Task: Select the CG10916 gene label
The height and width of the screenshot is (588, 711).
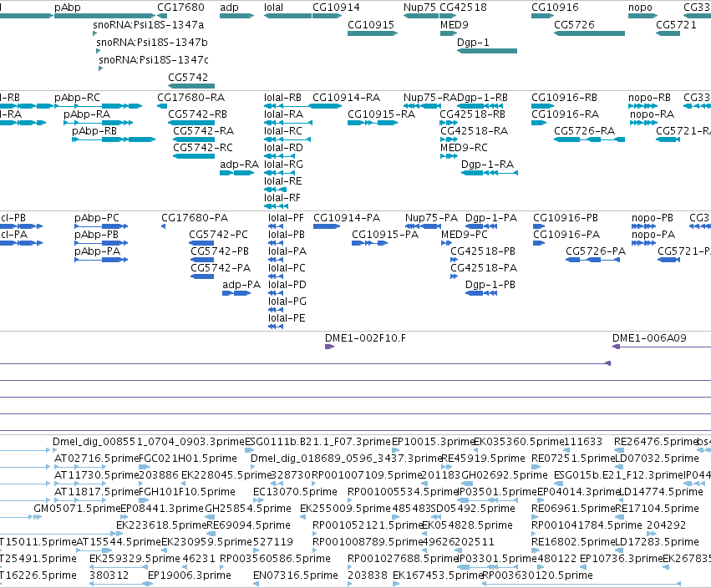Action: point(555,8)
